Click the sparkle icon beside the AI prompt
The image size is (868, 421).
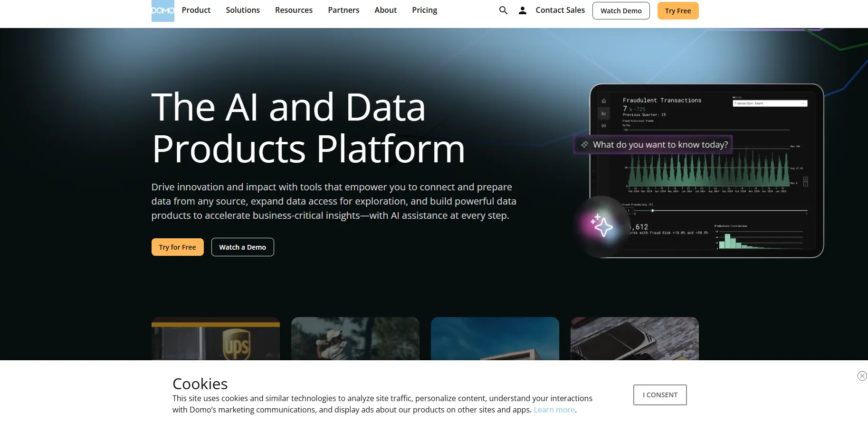click(584, 145)
